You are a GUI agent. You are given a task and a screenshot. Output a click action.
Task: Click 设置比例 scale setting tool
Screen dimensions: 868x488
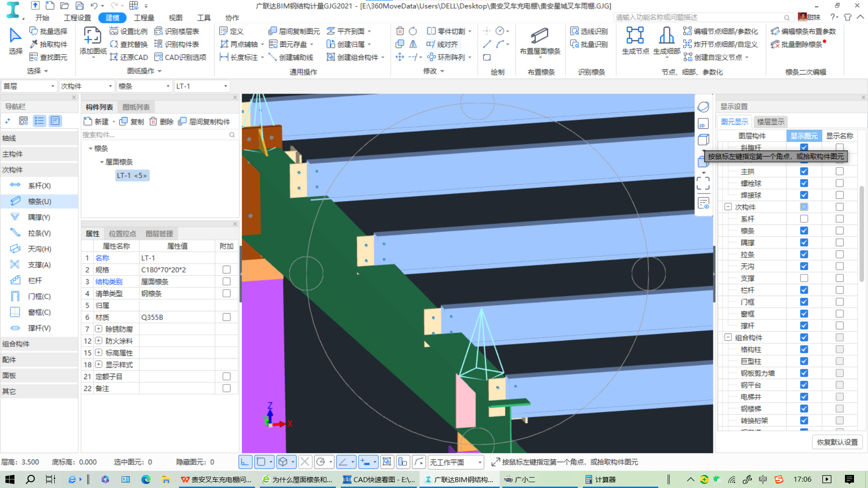(x=128, y=31)
